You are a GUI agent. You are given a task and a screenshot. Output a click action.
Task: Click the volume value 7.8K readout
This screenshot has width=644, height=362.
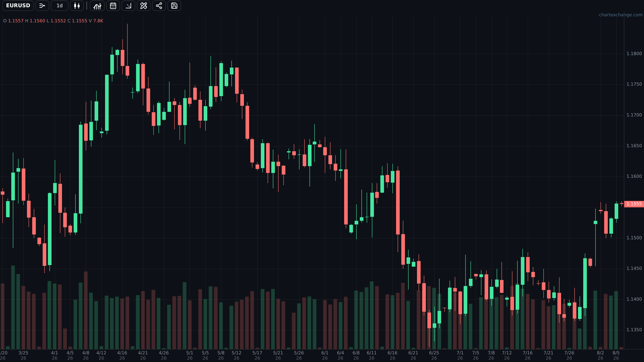click(x=98, y=21)
